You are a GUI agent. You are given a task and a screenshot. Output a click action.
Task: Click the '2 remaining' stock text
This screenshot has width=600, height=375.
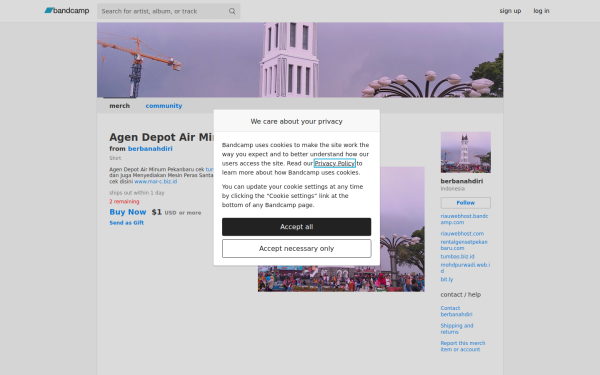coord(124,202)
